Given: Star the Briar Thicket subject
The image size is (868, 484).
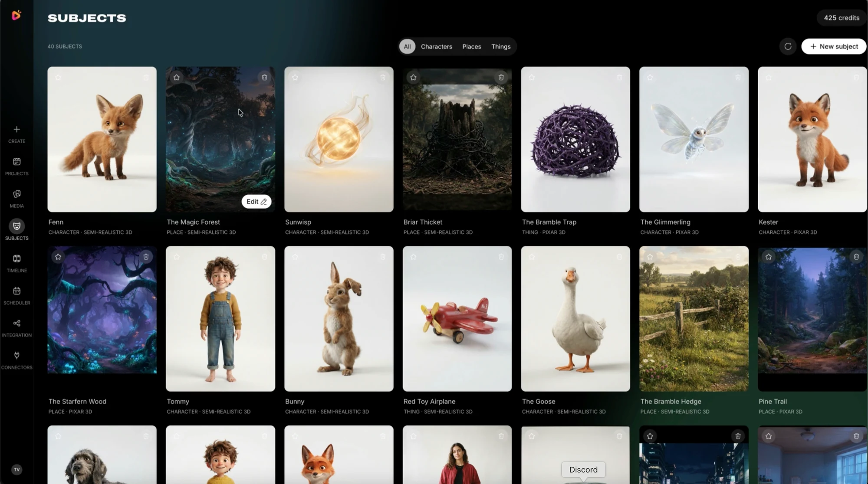Looking at the screenshot, I should (413, 77).
